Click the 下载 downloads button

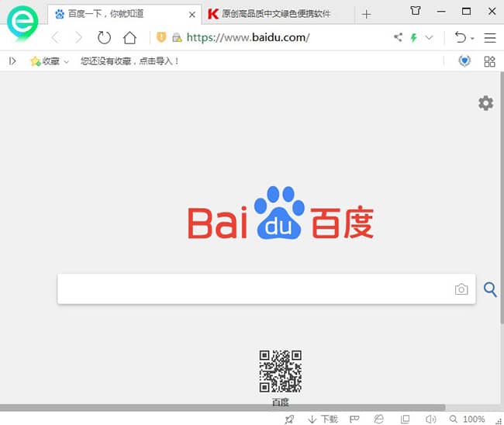[x=323, y=419]
